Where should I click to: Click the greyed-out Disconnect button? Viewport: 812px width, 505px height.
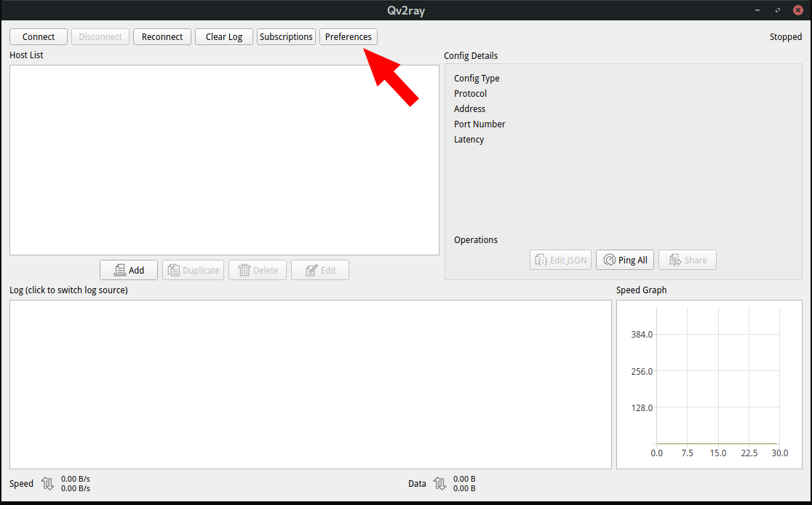coord(100,37)
